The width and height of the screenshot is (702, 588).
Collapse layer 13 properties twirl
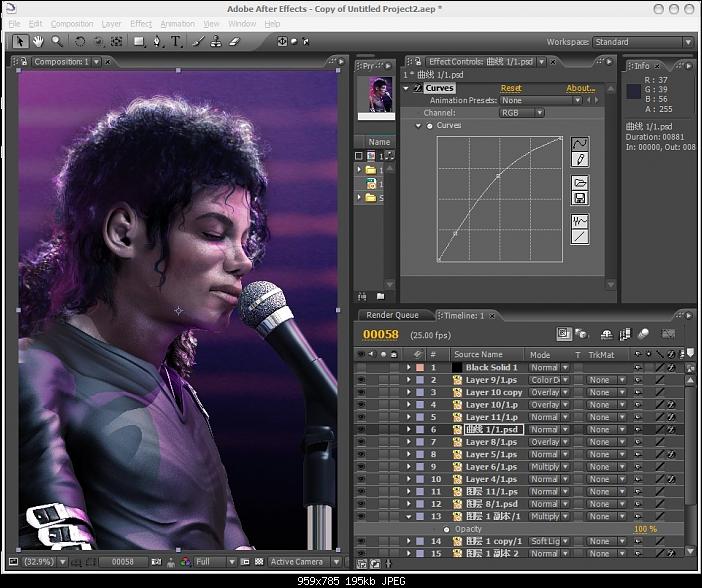point(408,516)
